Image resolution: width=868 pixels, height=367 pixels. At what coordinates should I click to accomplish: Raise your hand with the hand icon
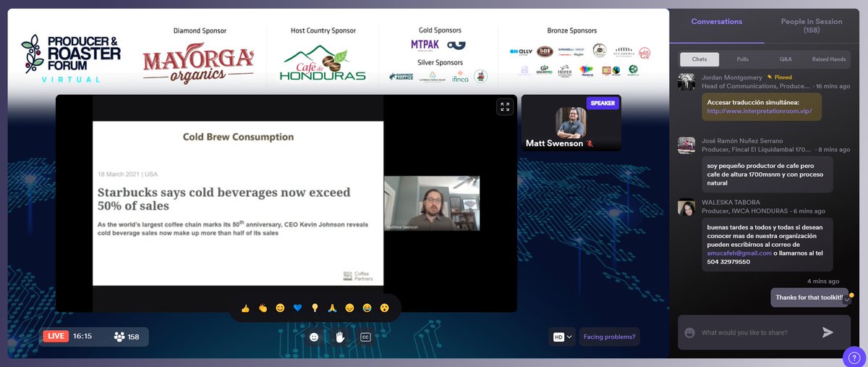tap(339, 337)
